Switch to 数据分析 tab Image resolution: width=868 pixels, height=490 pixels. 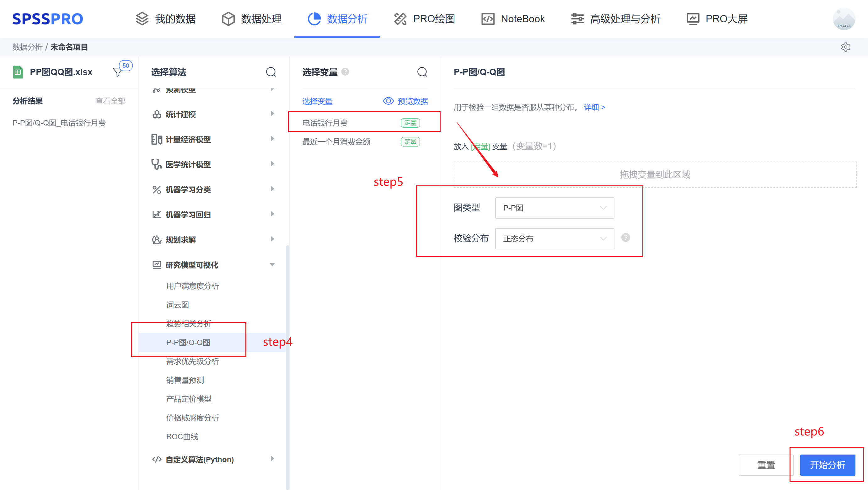tap(337, 19)
